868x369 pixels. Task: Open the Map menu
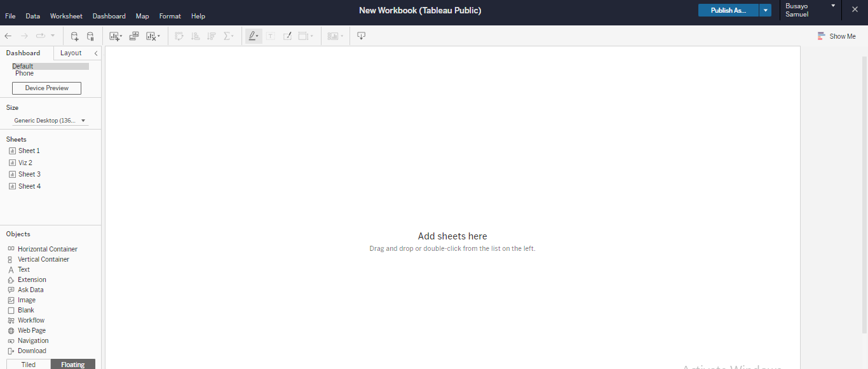[142, 16]
